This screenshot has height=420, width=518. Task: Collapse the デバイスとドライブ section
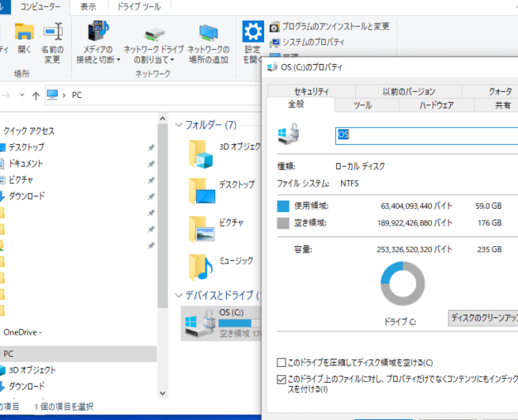[178, 295]
